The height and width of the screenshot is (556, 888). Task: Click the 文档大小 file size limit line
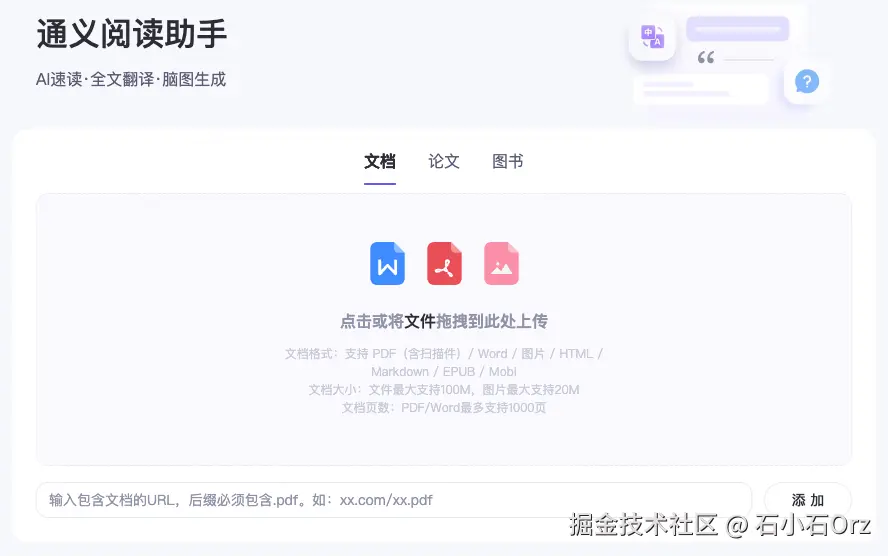(444, 390)
